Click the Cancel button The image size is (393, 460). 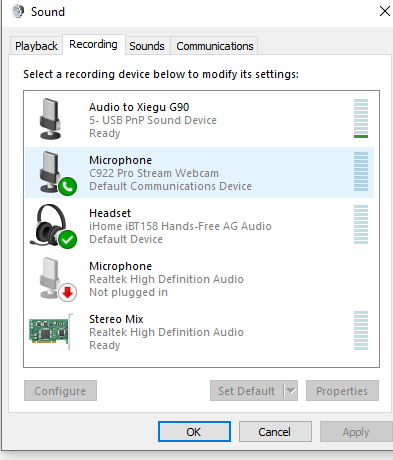click(275, 432)
